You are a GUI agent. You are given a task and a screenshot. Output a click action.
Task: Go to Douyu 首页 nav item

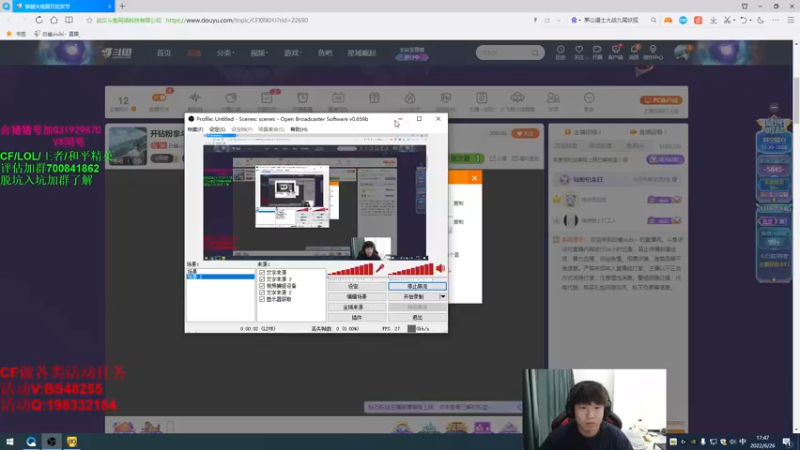point(164,53)
